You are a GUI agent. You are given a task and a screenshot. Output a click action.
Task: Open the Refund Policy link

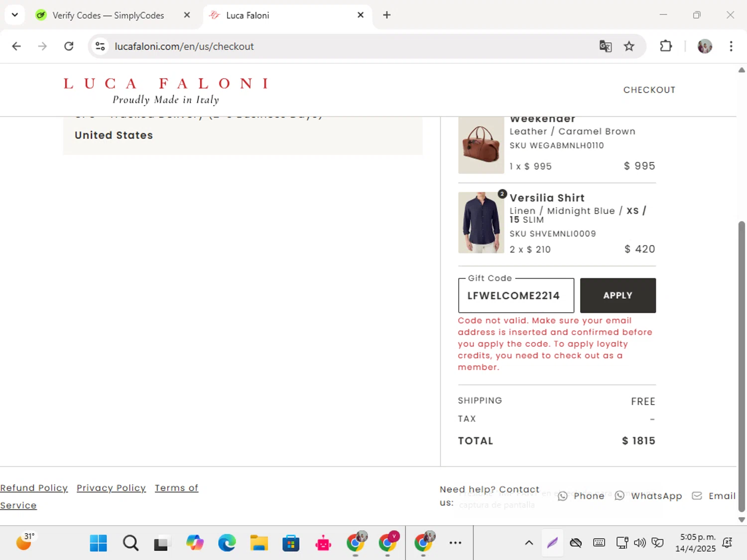pyautogui.click(x=34, y=488)
